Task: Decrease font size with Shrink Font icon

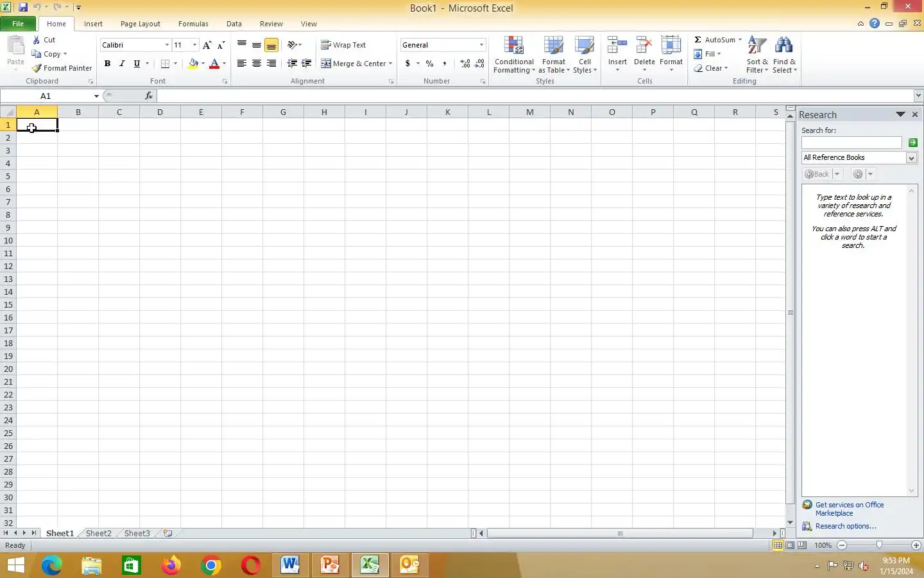Action: (x=221, y=45)
